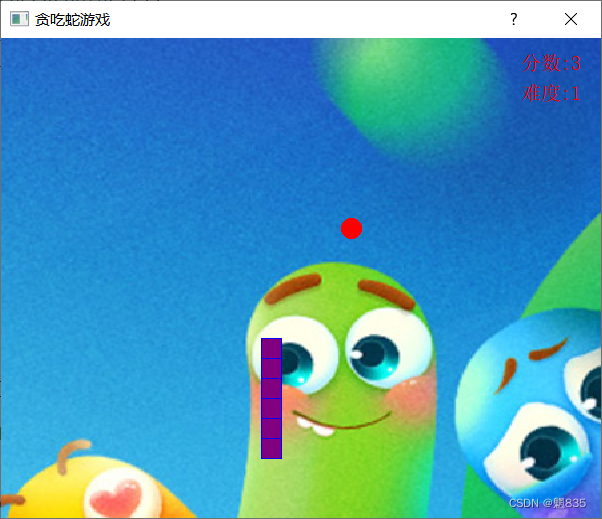
Task: Click the window icon in title bar
Action: tap(19, 19)
